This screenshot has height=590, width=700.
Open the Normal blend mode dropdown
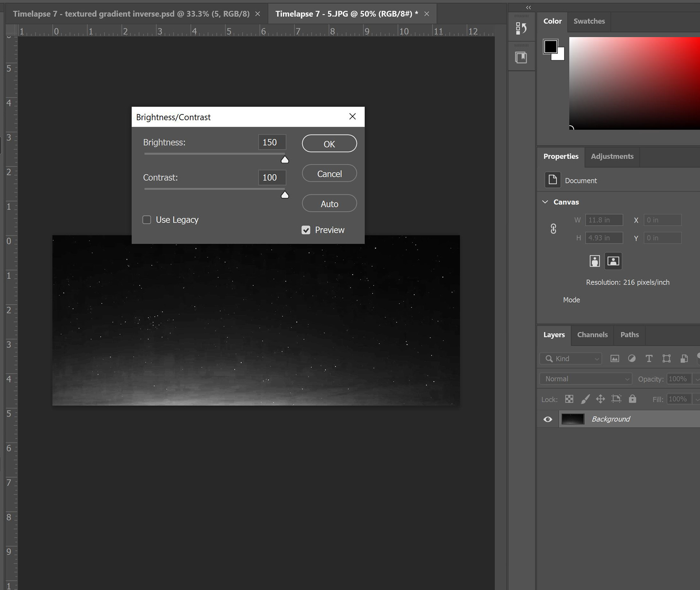coord(586,379)
